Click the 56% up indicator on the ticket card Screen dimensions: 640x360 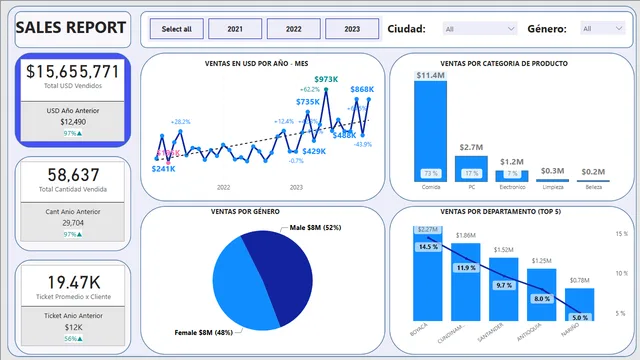(x=73, y=339)
